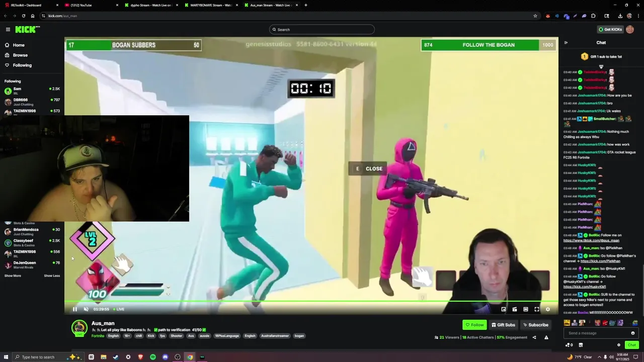Check the KICKs points balance

click(x=570, y=345)
